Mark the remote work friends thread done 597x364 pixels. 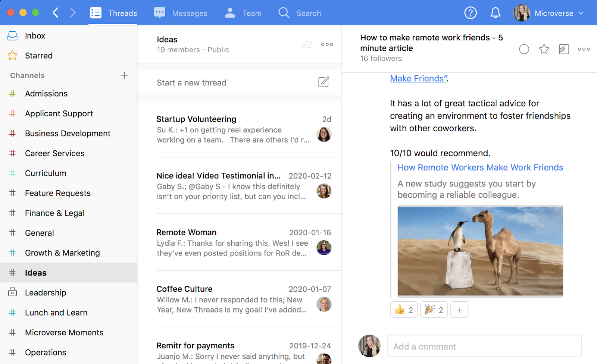click(524, 49)
